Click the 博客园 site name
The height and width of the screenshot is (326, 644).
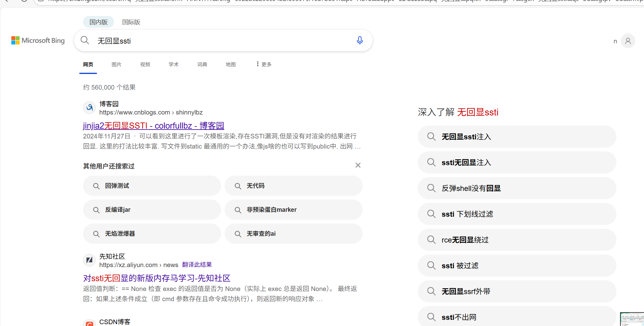(109, 104)
